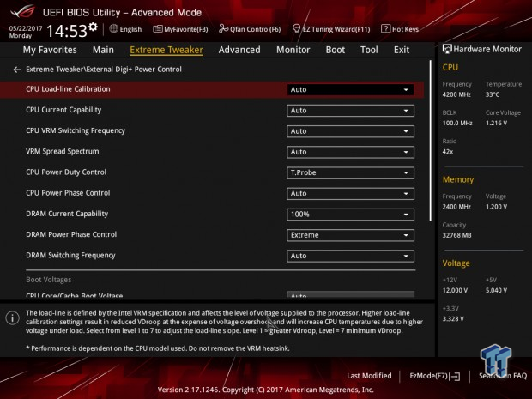Viewport: 532px width, 399px height.
Task: Expand CPU Power Phase Control dropdown
Action: click(x=350, y=194)
